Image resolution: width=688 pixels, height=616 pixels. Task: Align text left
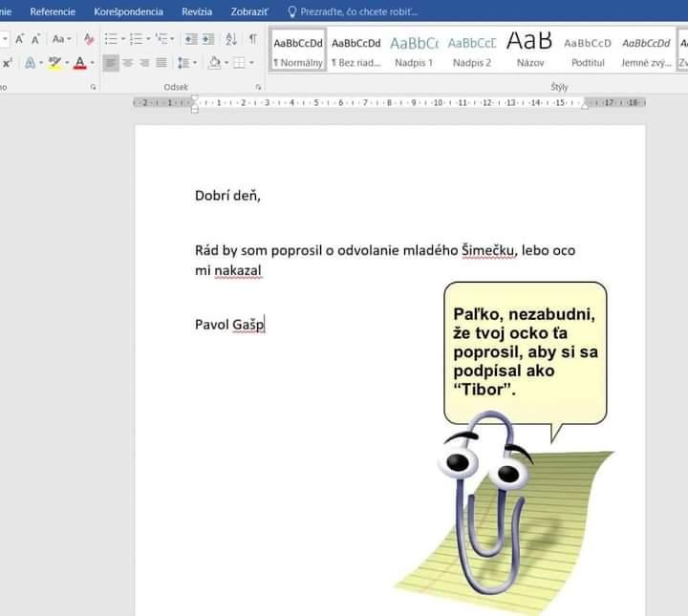point(111,63)
